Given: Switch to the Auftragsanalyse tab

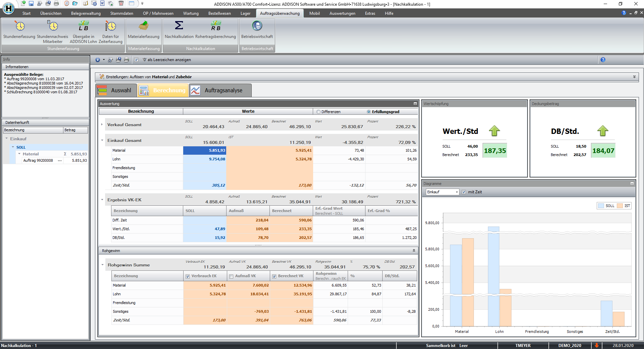Looking at the screenshot, I should click(220, 90).
